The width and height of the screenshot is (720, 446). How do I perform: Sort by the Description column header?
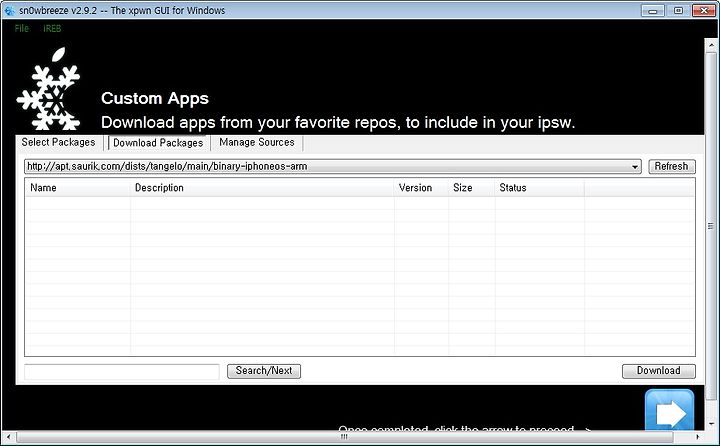262,188
